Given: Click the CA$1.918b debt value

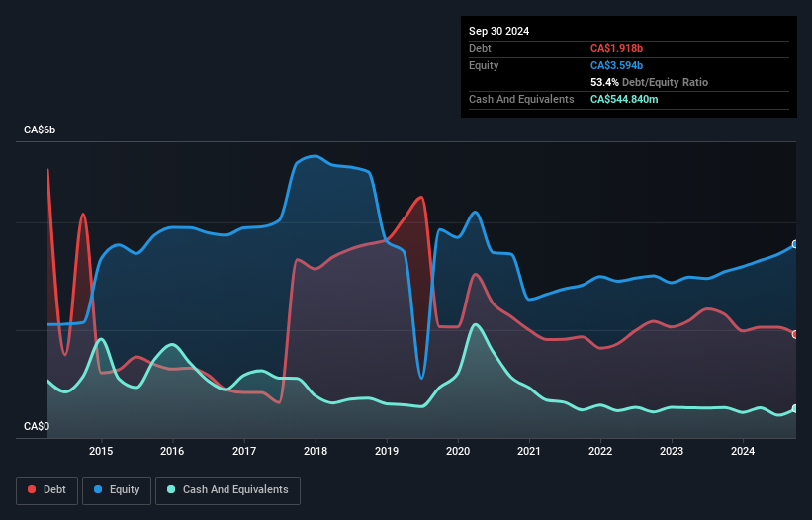Looking at the screenshot, I should click(x=616, y=48).
